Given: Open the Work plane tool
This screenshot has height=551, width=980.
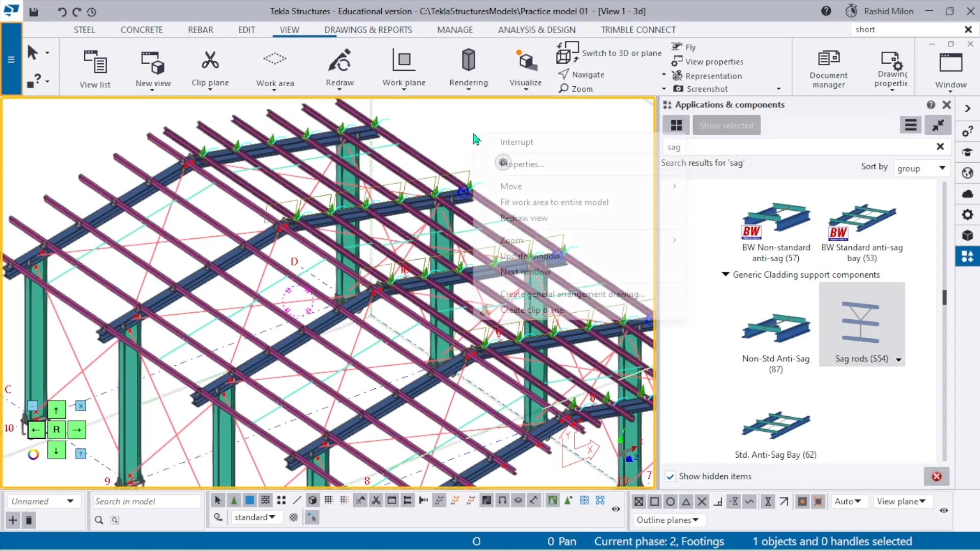Looking at the screenshot, I should (x=404, y=68).
